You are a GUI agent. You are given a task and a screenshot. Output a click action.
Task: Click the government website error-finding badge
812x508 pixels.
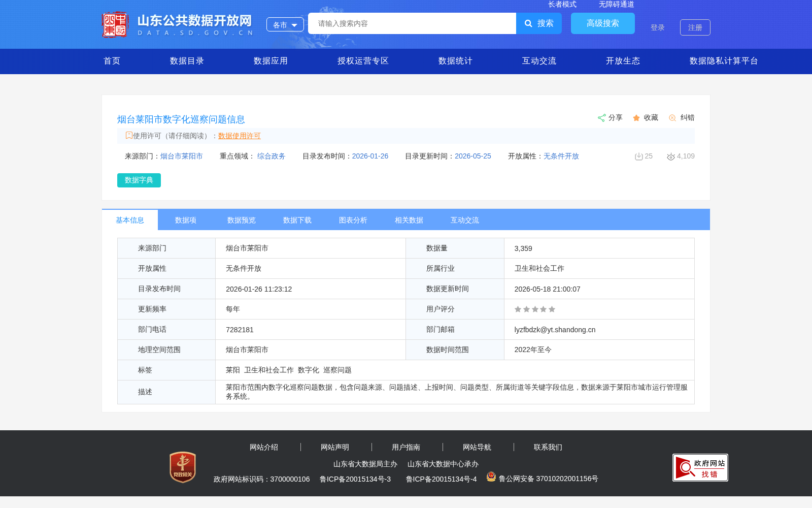(700, 467)
